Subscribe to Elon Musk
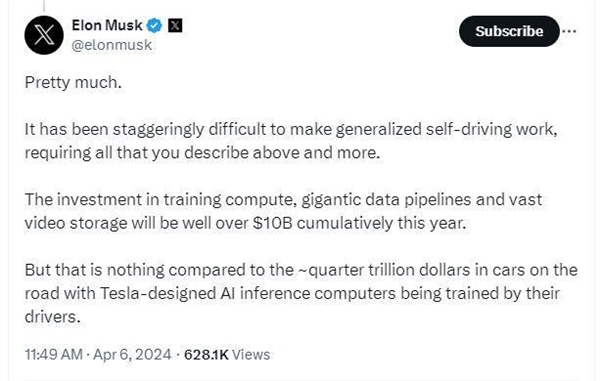Screen dimensions: 600x381 (509, 31)
